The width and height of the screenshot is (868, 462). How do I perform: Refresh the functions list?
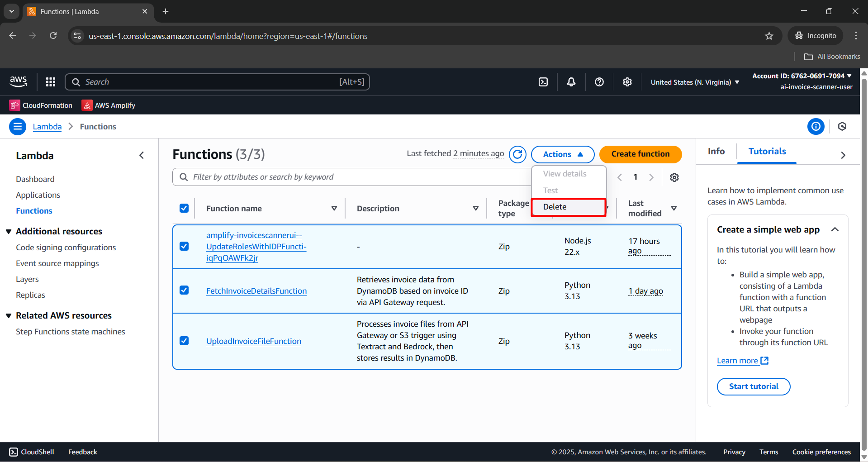point(517,154)
